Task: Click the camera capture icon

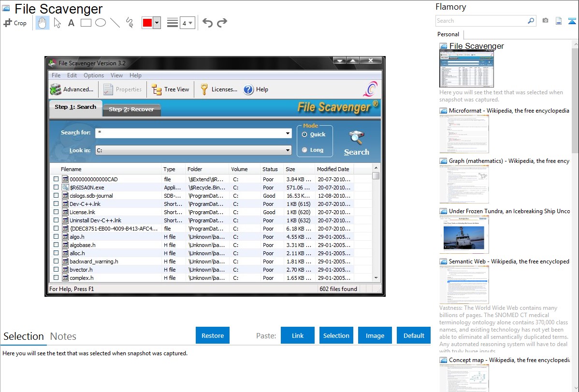Action: tap(545, 21)
